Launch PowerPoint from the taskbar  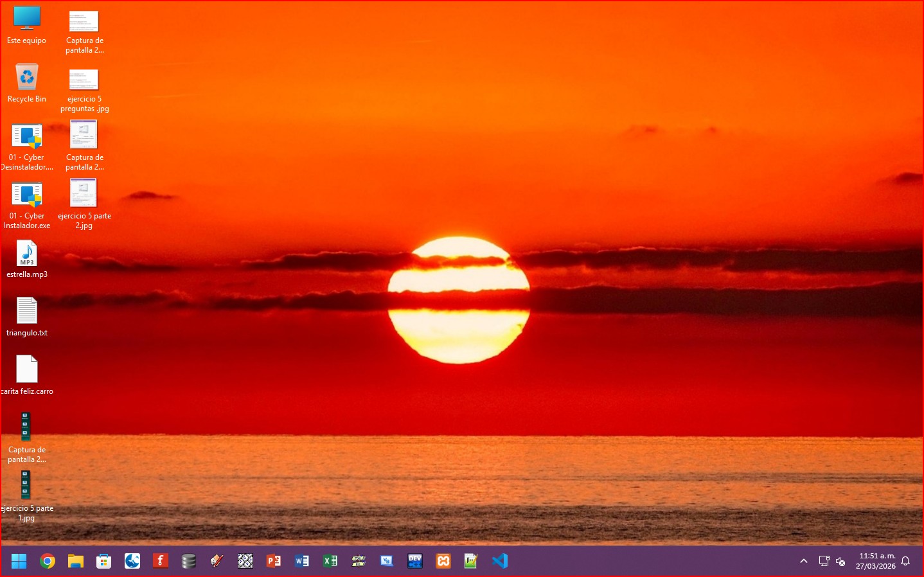pos(274,561)
